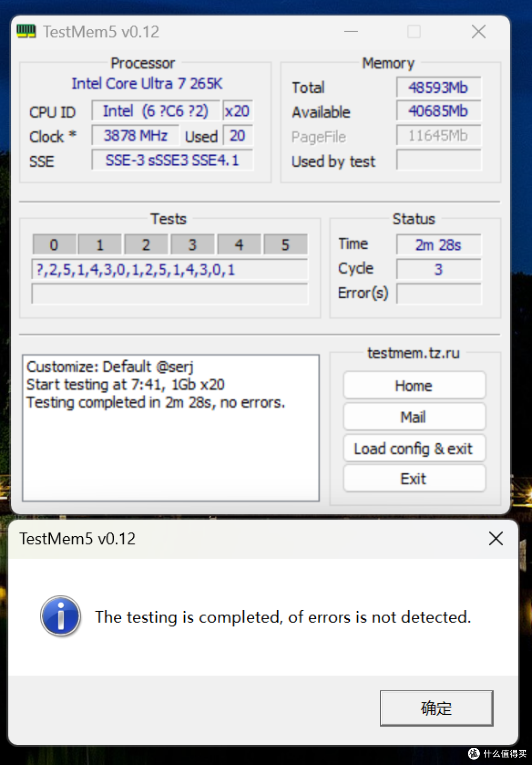532x765 pixels.
Task: Click the x20 core count value
Action: (x=237, y=111)
